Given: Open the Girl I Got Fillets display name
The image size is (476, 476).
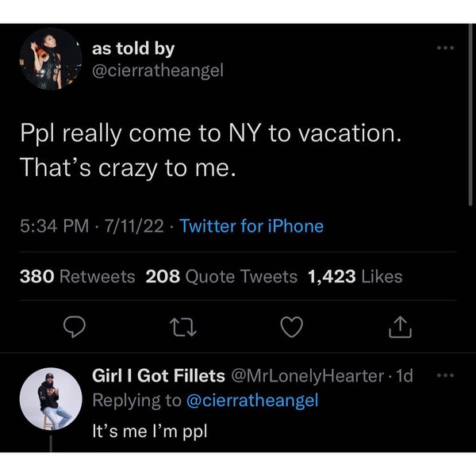Looking at the screenshot, I should coord(158,376).
